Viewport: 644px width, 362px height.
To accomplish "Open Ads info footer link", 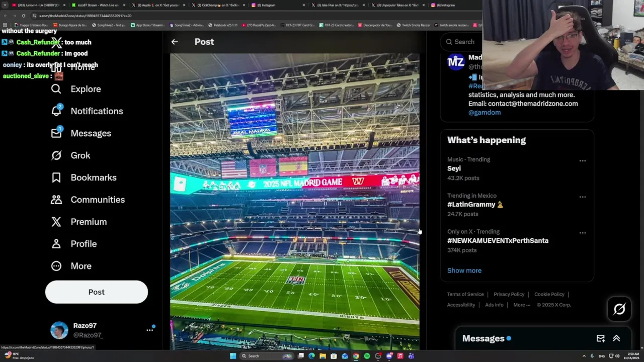I will tap(494, 305).
